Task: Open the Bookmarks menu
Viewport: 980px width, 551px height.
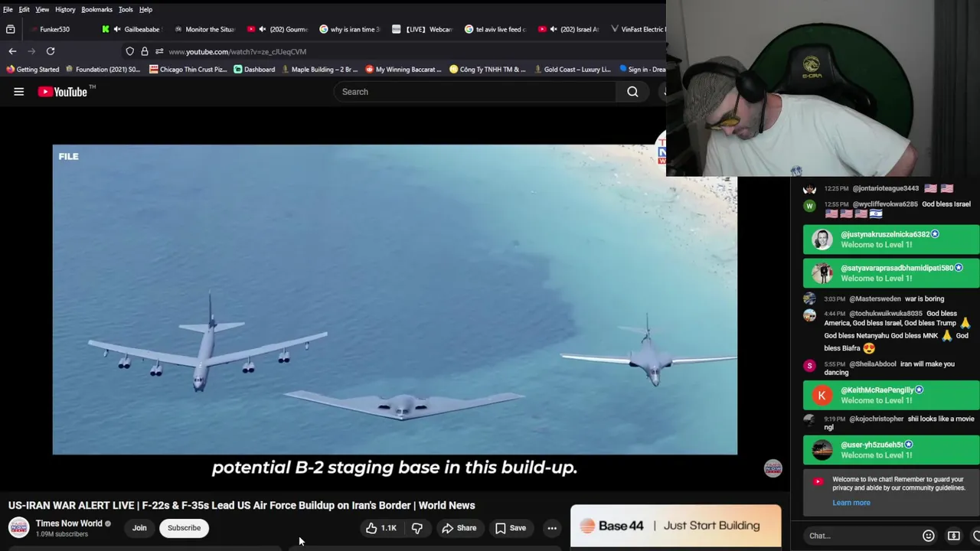Action: (x=96, y=9)
